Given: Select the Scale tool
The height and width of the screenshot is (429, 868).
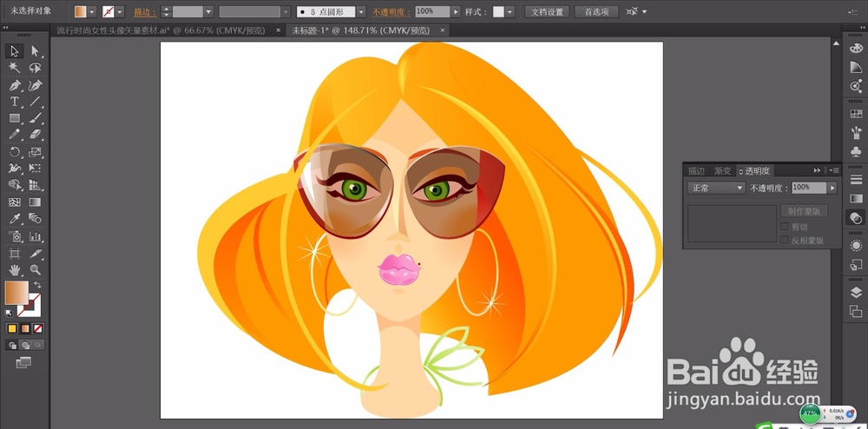Looking at the screenshot, I should (x=36, y=152).
